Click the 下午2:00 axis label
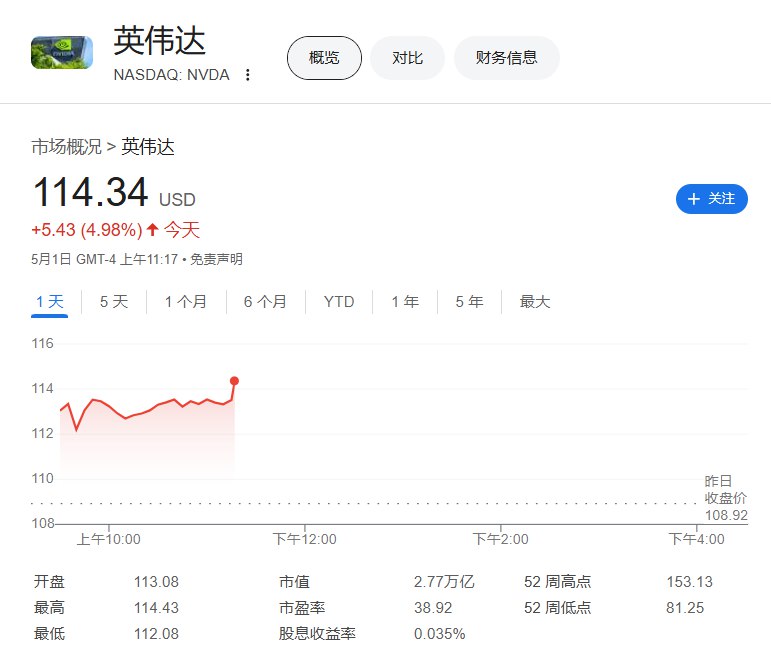Viewport: 771px width, 656px height. coord(501,539)
